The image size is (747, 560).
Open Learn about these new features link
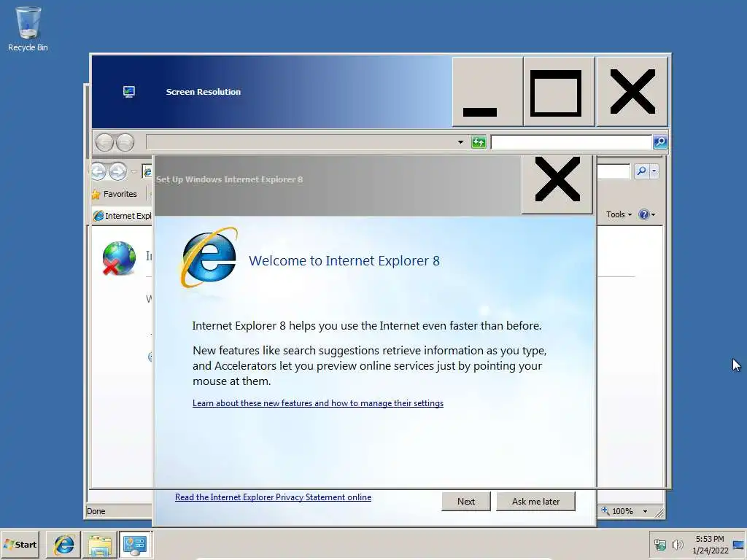318,402
